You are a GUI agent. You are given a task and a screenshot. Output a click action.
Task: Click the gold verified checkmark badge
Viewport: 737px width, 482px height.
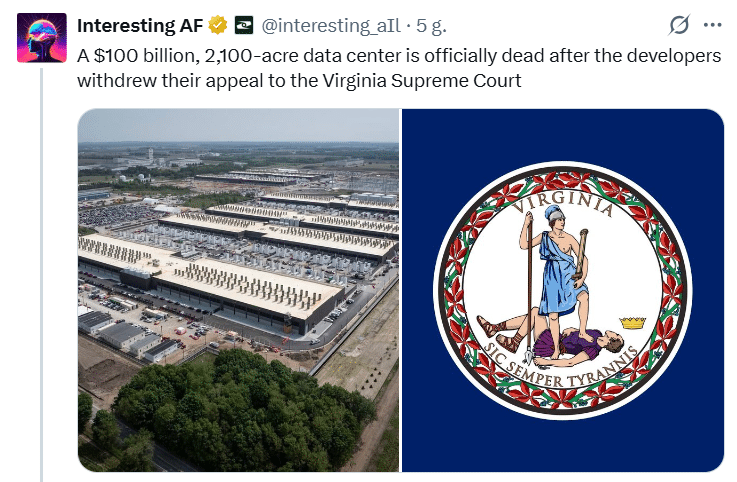tap(218, 25)
